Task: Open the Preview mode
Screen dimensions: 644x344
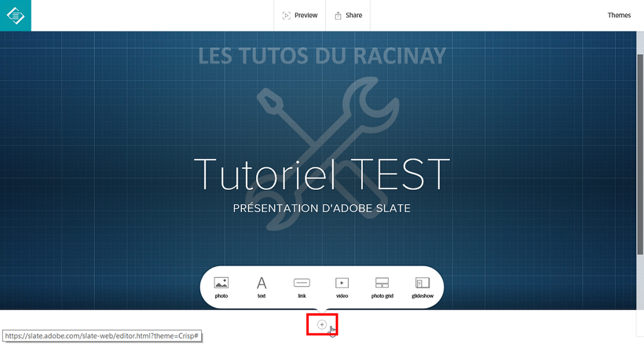Action: tap(300, 15)
